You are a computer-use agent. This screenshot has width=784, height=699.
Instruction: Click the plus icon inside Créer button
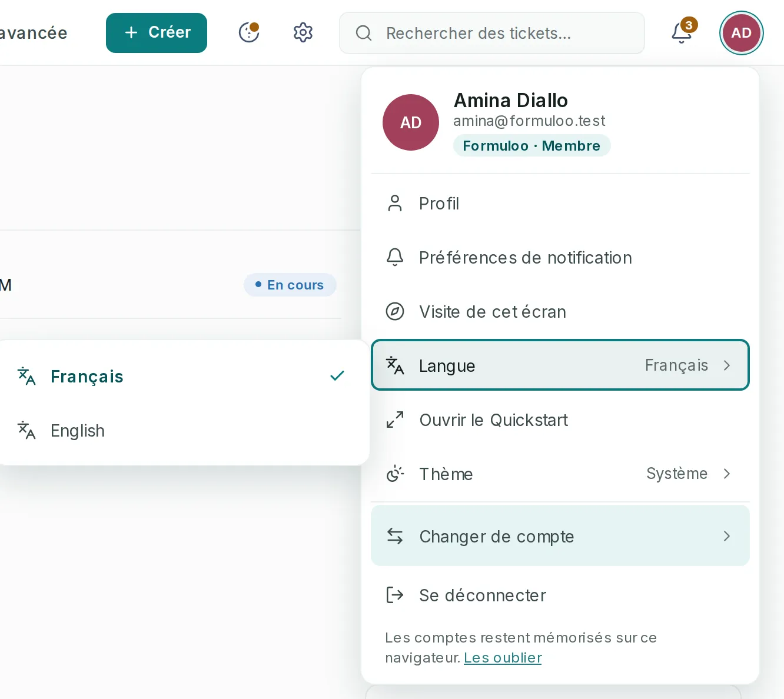pyautogui.click(x=131, y=32)
